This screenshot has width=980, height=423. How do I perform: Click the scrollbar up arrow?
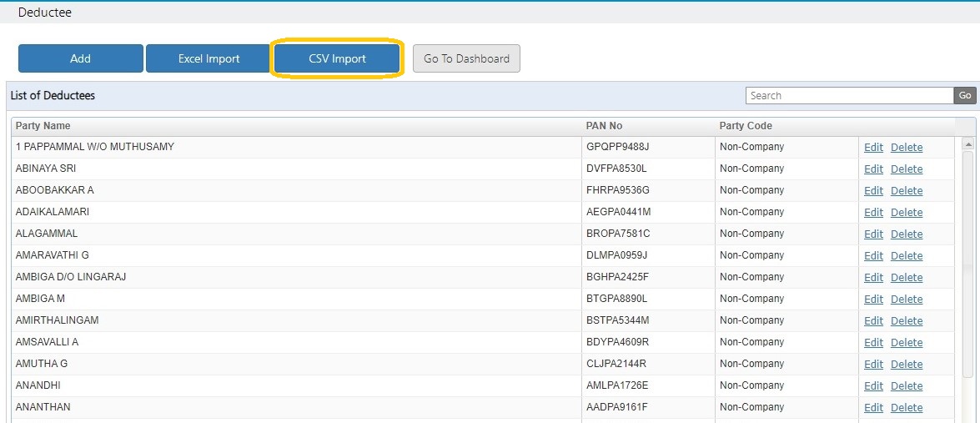point(969,144)
